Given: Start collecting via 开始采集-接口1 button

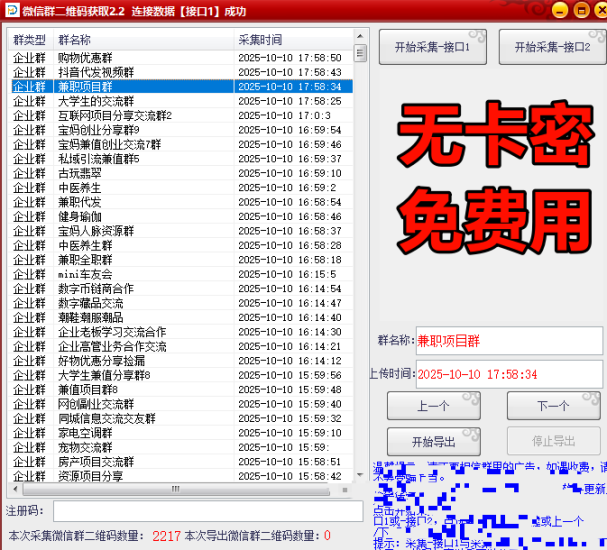Looking at the screenshot, I should pyautogui.click(x=432, y=47).
